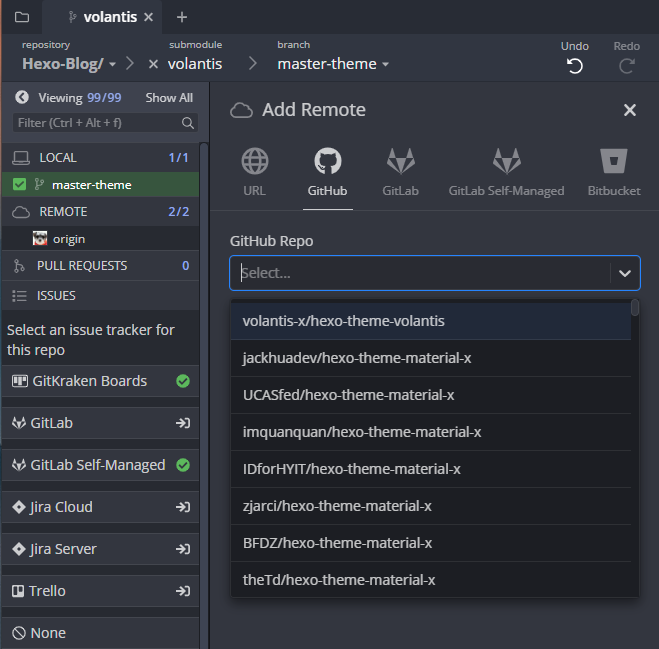
Task: Click the filter search magnifier icon
Action: (188, 123)
